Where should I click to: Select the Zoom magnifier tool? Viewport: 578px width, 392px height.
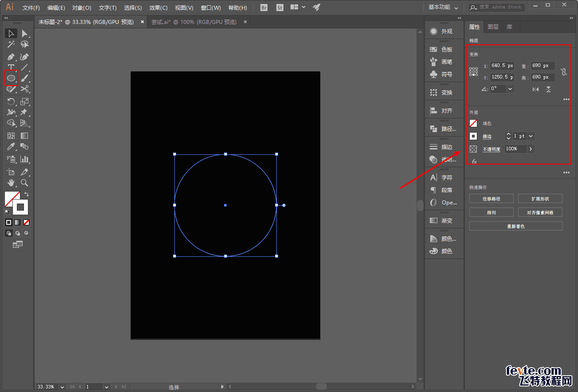click(x=25, y=183)
